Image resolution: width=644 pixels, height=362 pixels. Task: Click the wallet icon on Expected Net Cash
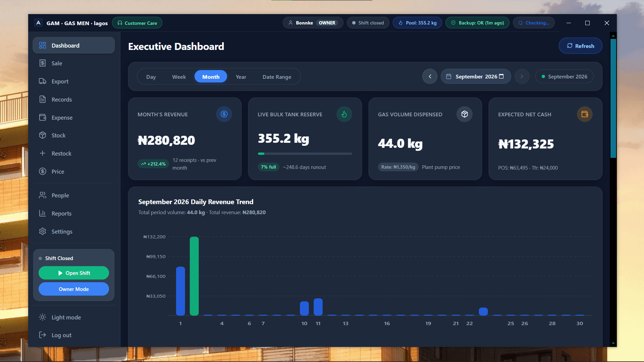coord(585,114)
